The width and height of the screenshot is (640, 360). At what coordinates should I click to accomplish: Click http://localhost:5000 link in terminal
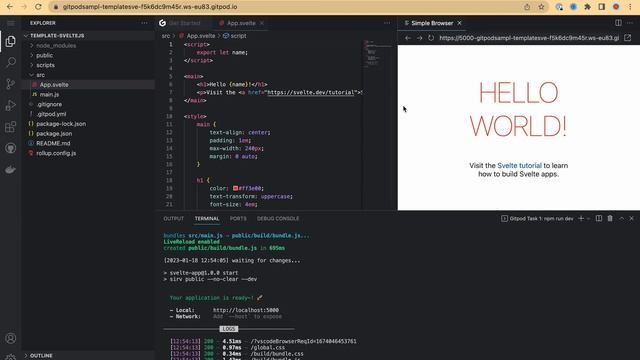click(x=246, y=310)
